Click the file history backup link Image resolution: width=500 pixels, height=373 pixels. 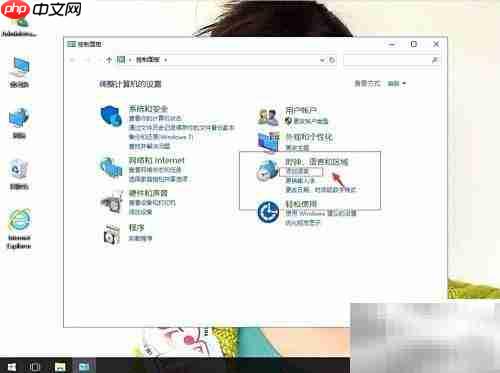point(182,128)
